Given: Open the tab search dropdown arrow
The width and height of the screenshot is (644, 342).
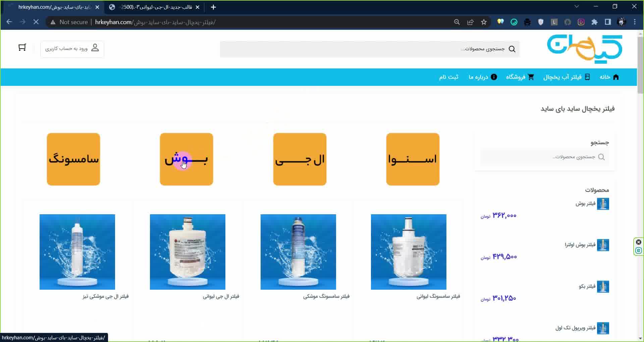Looking at the screenshot, I should pyautogui.click(x=577, y=6).
